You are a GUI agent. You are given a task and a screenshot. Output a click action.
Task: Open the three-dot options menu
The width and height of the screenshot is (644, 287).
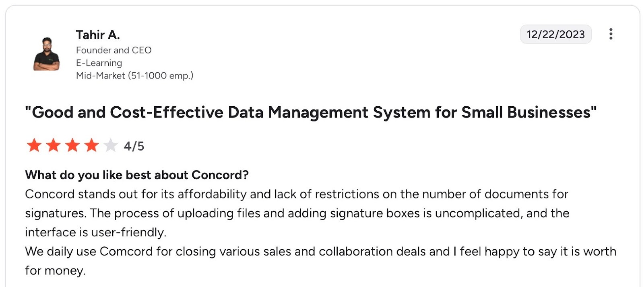click(611, 34)
